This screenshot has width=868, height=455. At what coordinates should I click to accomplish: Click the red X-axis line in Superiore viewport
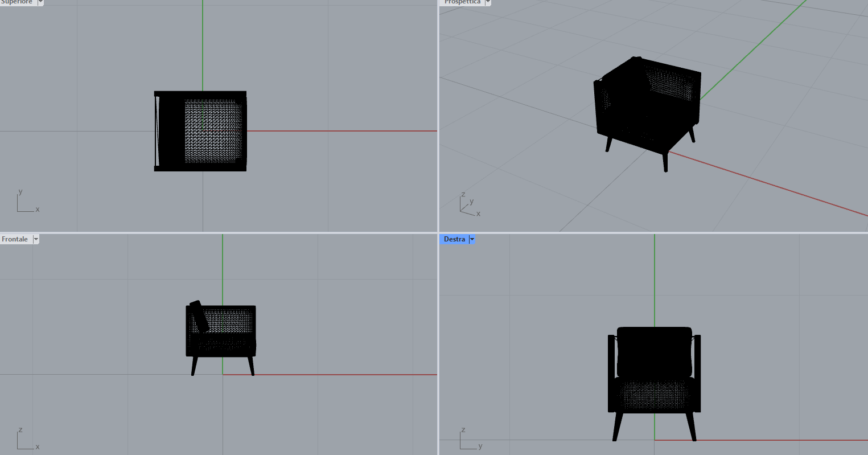pos(342,131)
